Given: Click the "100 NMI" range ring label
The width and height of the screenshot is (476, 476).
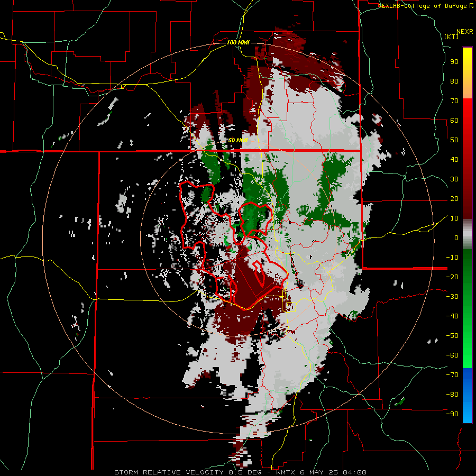Looking at the screenshot, I should pos(238,42).
